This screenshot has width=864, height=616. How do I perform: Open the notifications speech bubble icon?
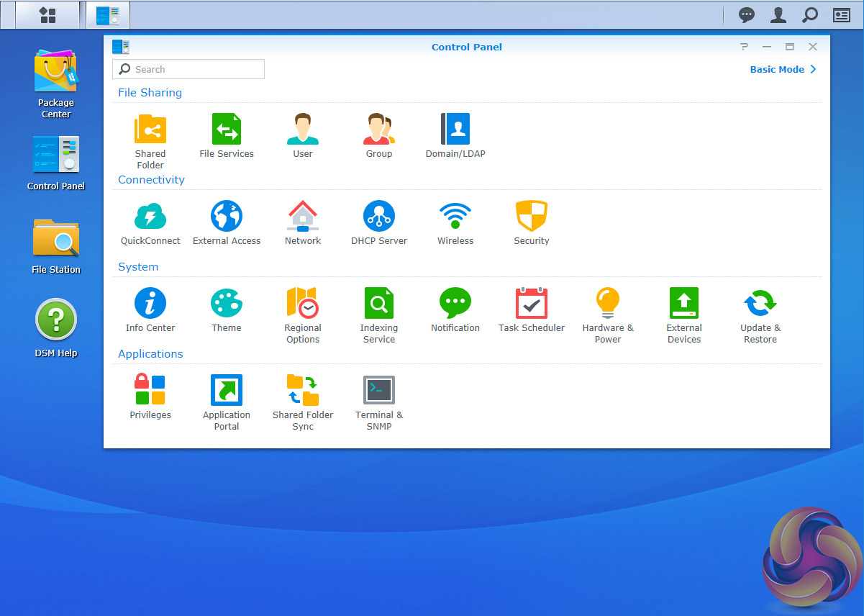click(747, 15)
